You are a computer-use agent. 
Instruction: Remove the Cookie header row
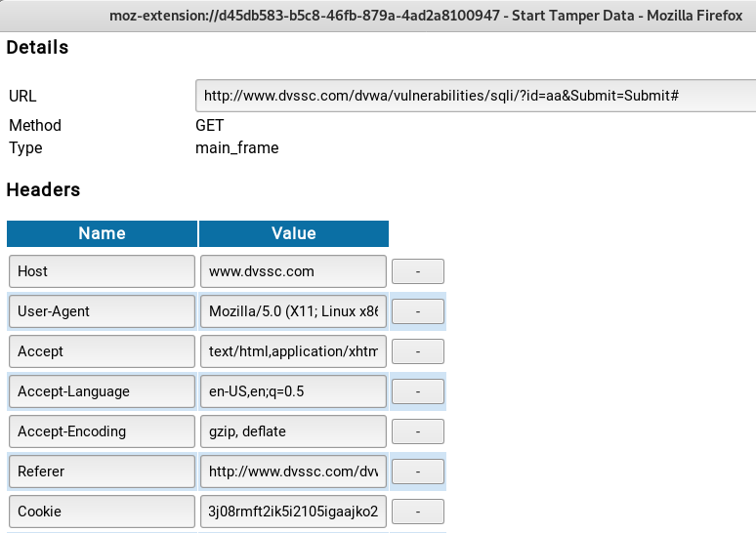coord(417,512)
